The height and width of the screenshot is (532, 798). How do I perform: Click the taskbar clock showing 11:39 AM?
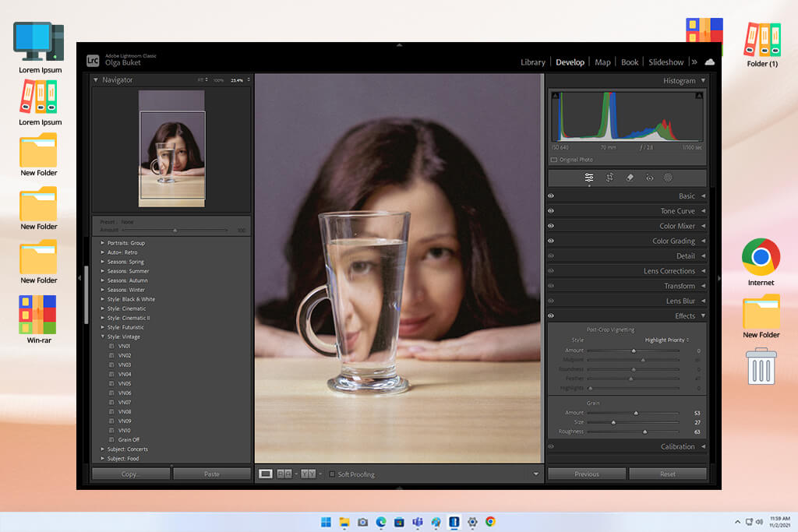coord(779,522)
